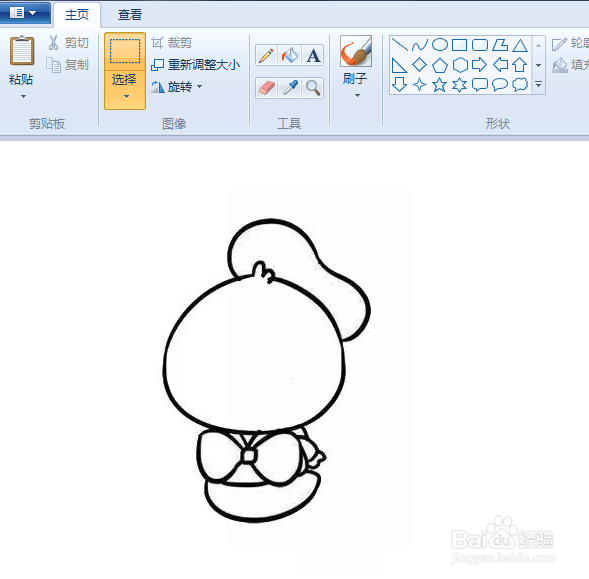Expand the 粘贴 dropdown arrow
The height and width of the screenshot is (579, 589).
pos(23,97)
